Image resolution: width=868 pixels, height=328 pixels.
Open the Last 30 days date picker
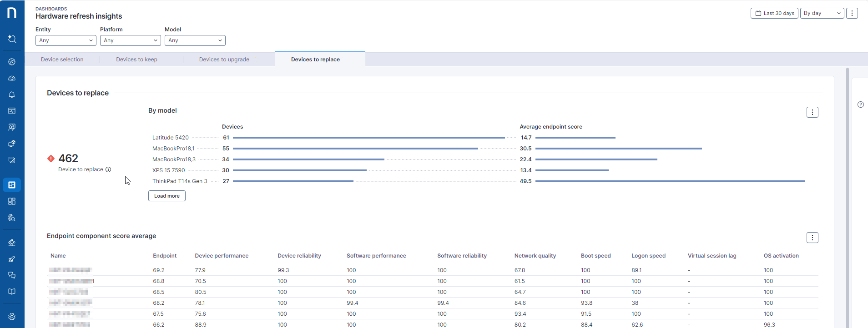coord(774,13)
